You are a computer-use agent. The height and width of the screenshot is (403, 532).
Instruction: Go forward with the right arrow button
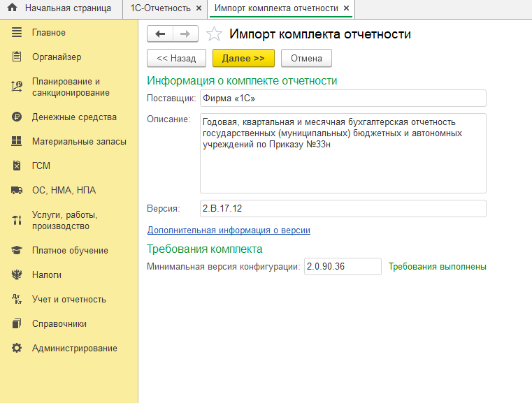click(185, 34)
